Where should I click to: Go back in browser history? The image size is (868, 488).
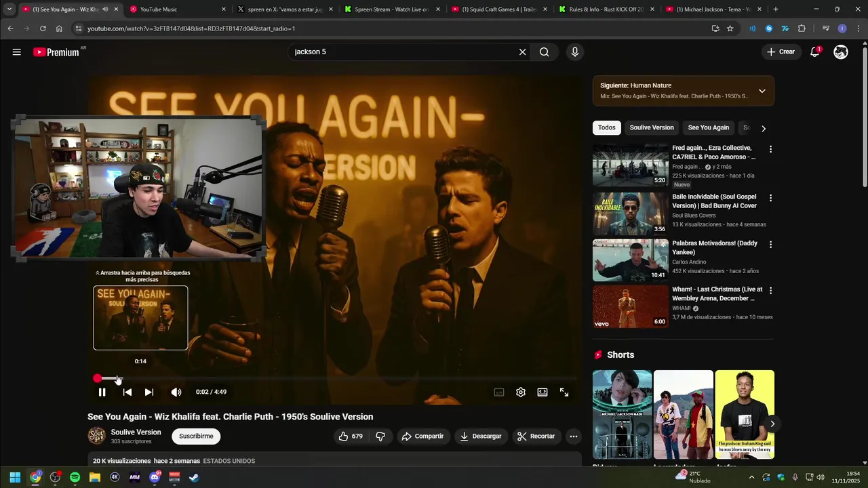(10, 28)
